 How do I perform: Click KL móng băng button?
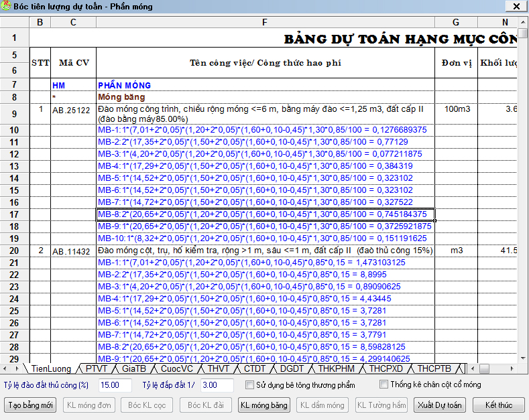tap(264, 405)
